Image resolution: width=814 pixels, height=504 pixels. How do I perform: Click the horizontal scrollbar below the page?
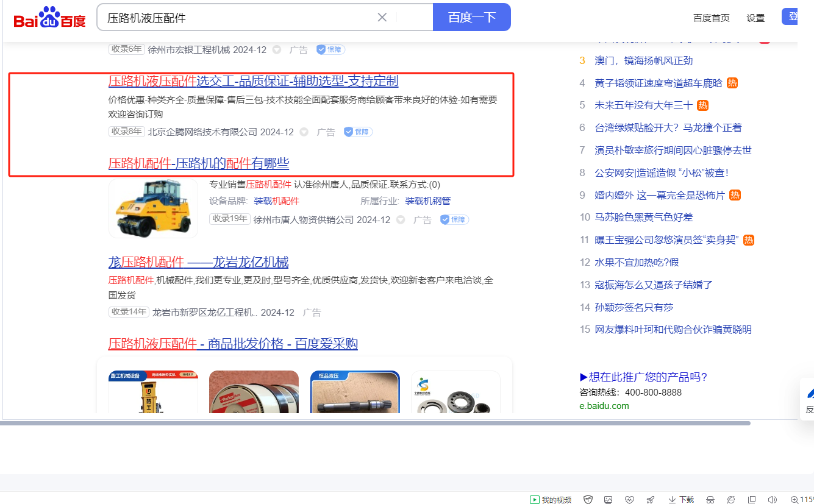tap(376, 423)
